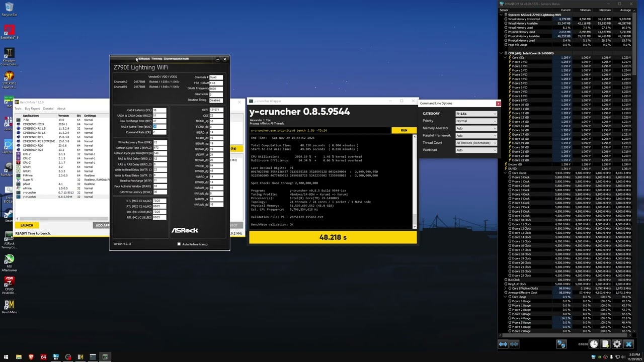This screenshot has height=362, width=644.
Task: Click the y-cruncher output vertical scrollbar
Action: (415, 181)
